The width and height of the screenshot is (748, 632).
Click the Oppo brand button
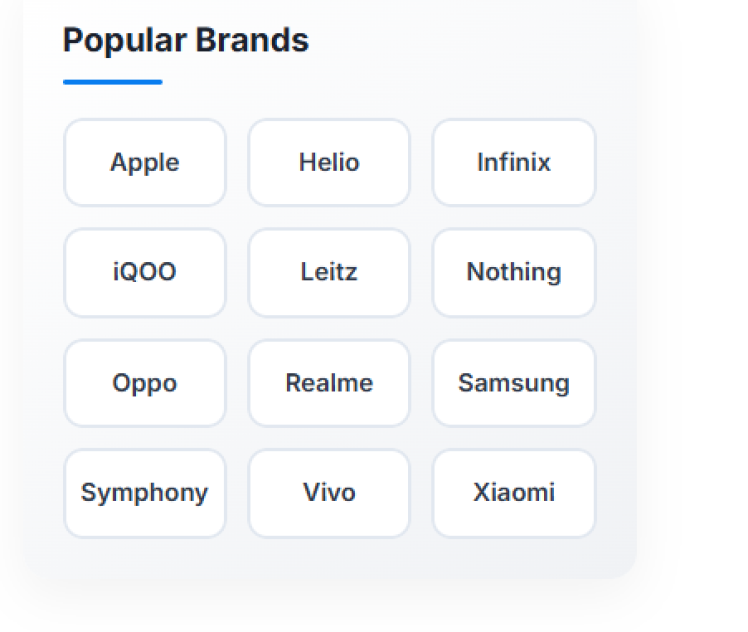click(x=145, y=383)
